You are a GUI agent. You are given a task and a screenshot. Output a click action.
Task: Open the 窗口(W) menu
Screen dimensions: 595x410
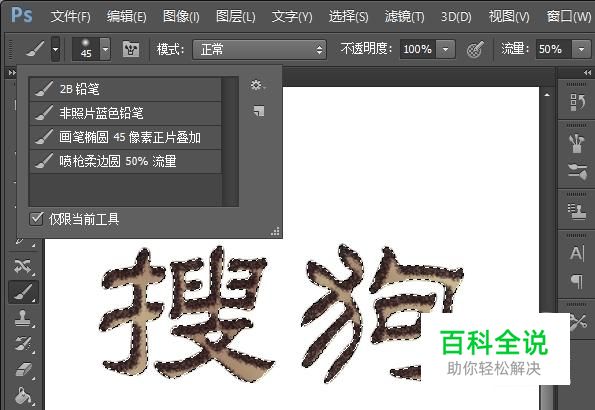pos(568,17)
